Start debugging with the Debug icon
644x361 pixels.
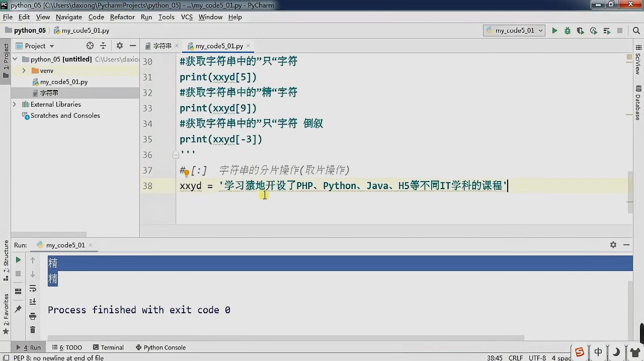[x=568, y=30]
